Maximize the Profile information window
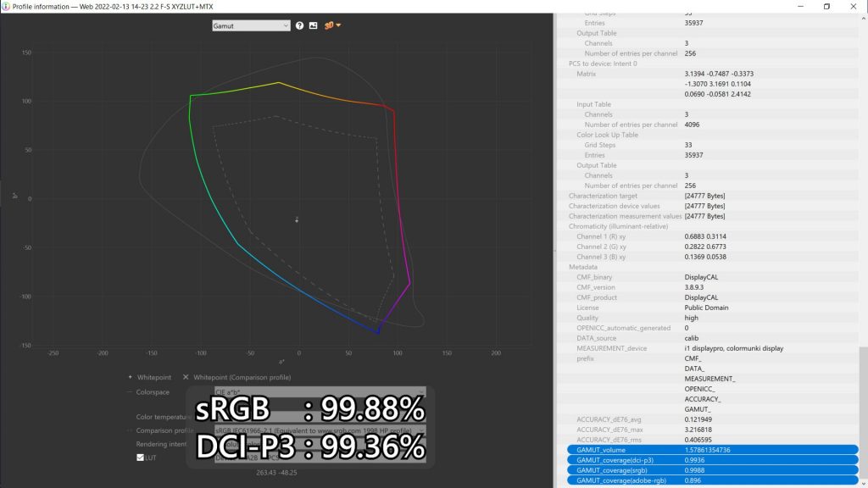 [826, 7]
